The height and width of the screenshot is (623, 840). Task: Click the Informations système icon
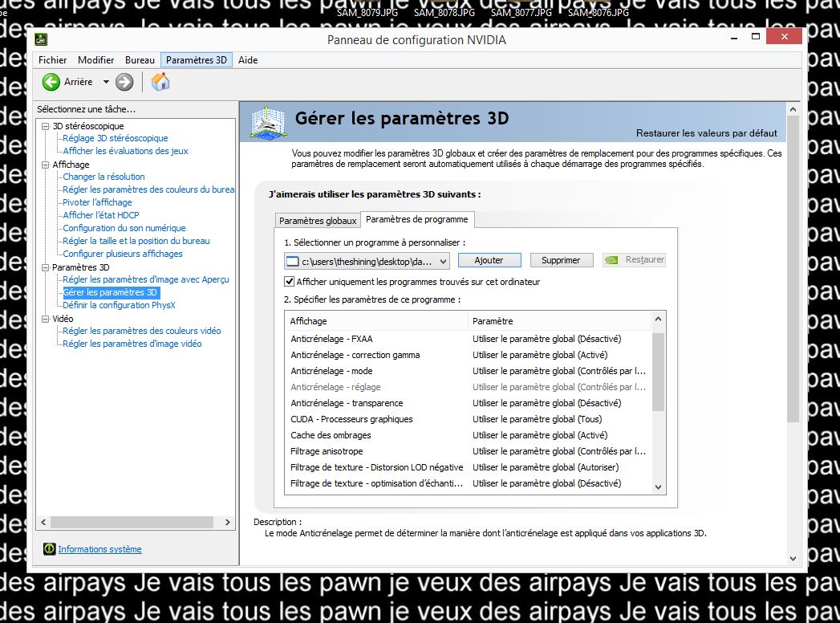point(49,549)
